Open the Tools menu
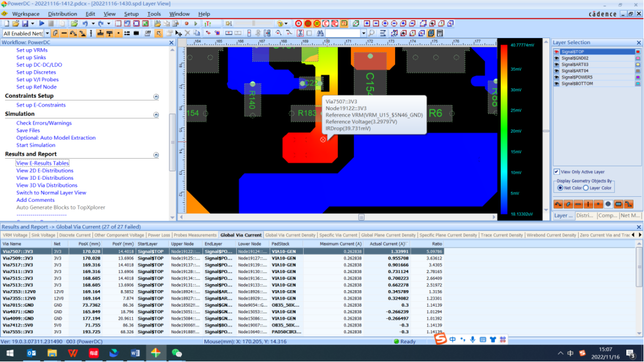Image resolution: width=644 pixels, height=362 pixels. coord(154,14)
